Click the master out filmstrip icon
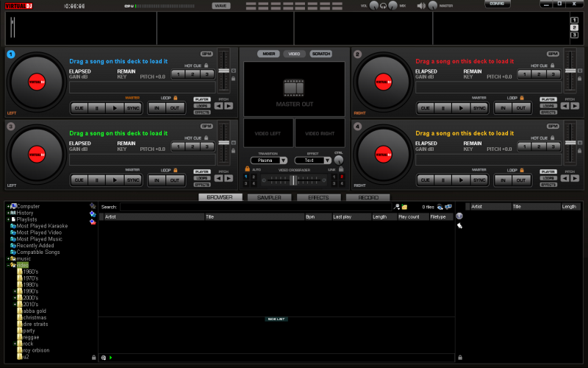 294,88
